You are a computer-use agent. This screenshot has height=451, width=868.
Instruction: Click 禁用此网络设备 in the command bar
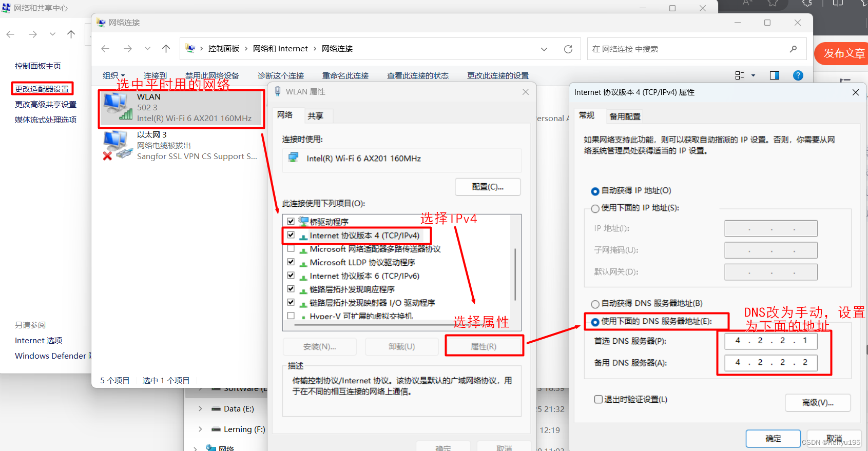(212, 75)
